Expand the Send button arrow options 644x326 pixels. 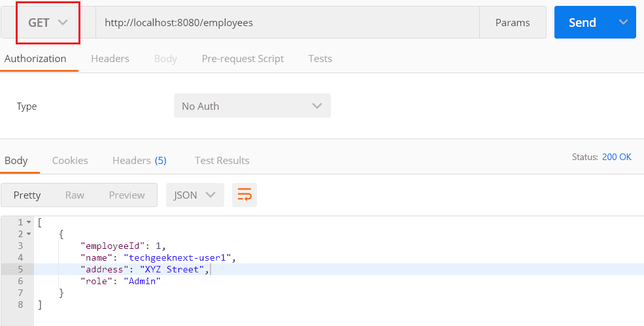coord(623,22)
